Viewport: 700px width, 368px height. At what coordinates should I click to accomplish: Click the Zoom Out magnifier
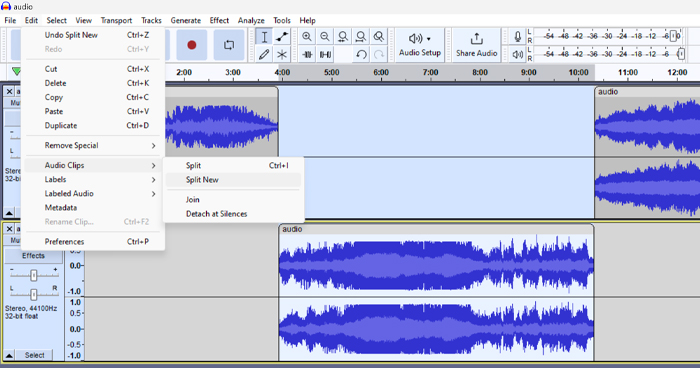coord(325,37)
